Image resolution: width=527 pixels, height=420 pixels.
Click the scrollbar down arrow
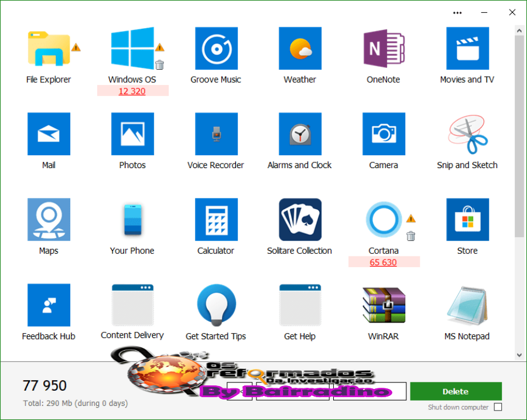(x=519, y=355)
